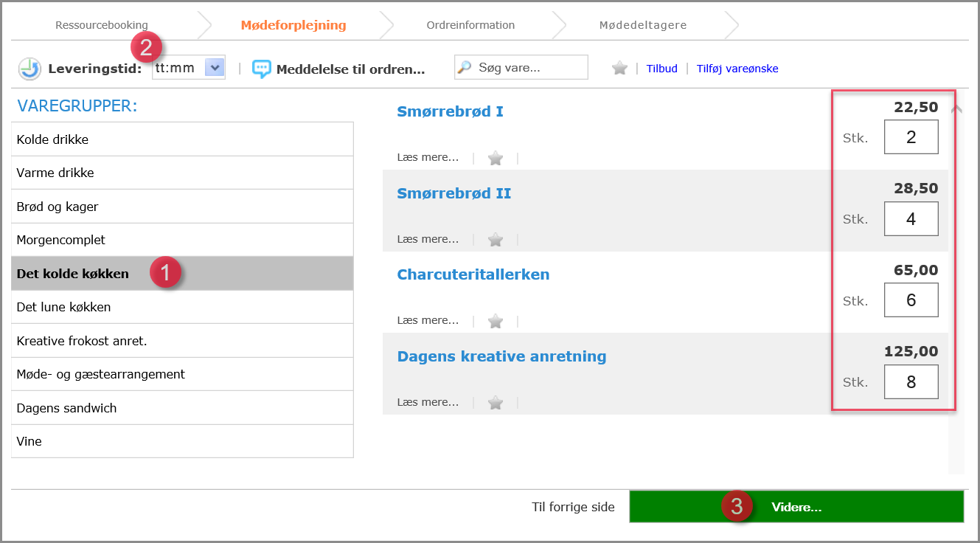
Task: Click price 125,00 text
Action: coord(911,352)
